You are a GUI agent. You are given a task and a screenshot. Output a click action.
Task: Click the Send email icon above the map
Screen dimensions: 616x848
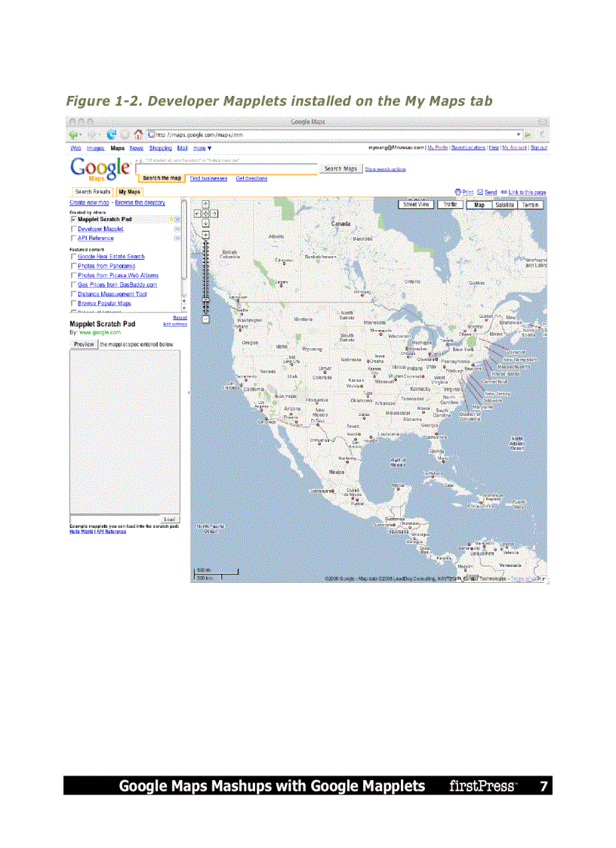pyautogui.click(x=480, y=193)
